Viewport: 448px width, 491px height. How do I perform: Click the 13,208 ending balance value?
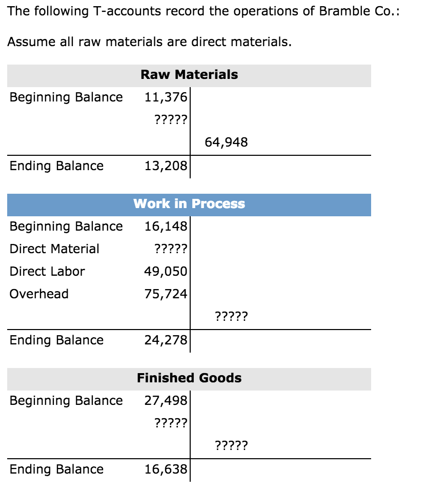pos(167,166)
